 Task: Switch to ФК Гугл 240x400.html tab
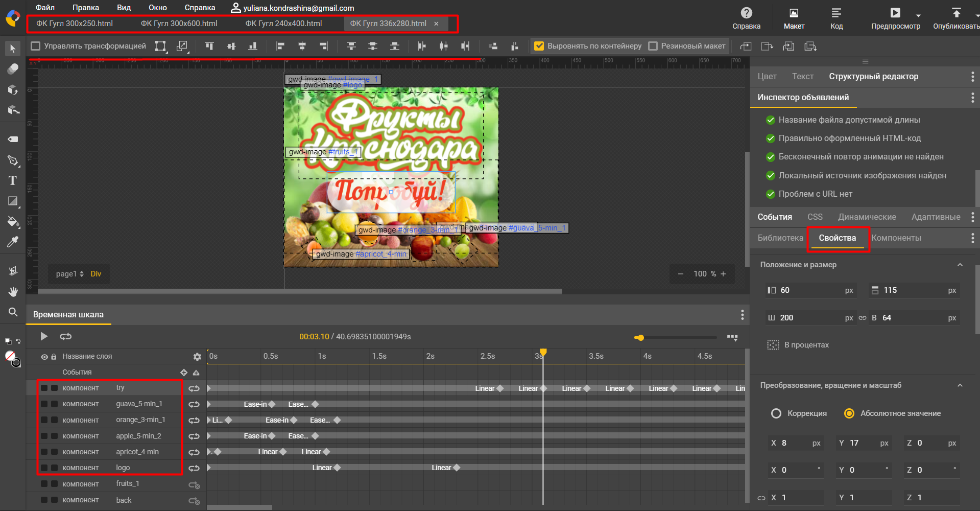pos(283,24)
